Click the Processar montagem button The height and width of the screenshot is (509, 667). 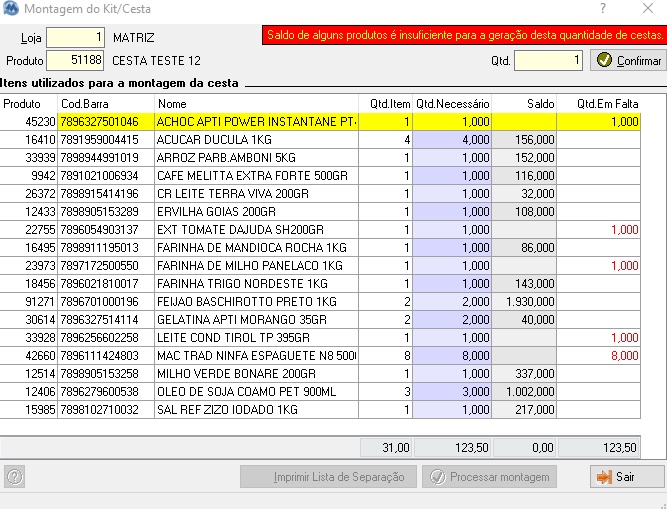tap(490, 477)
